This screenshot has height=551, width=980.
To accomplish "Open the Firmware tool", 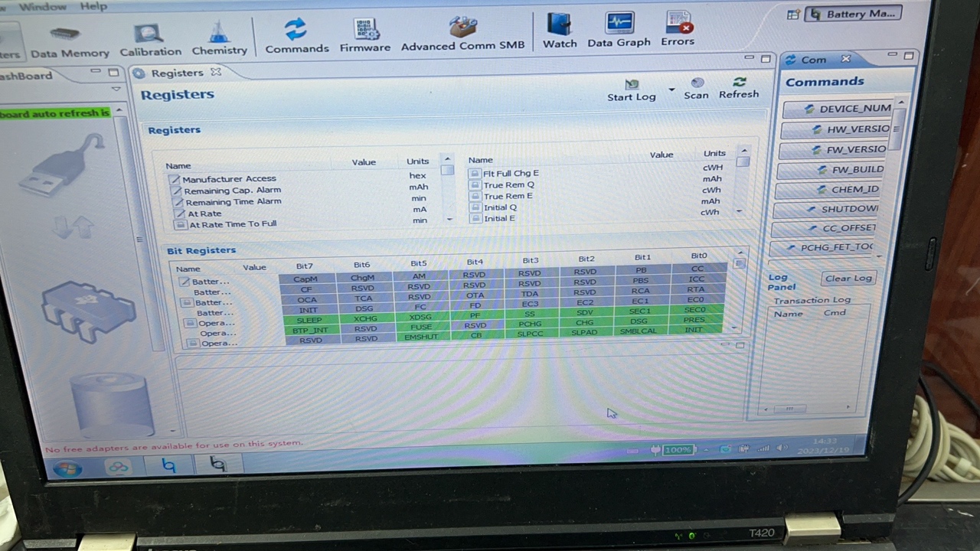I will [x=365, y=36].
